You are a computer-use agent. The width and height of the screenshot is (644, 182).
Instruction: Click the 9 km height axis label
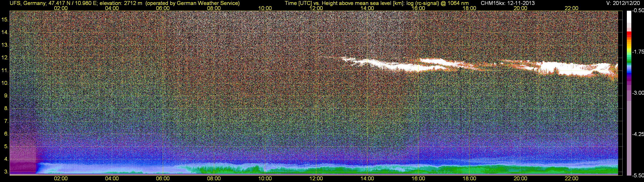pos(6,96)
